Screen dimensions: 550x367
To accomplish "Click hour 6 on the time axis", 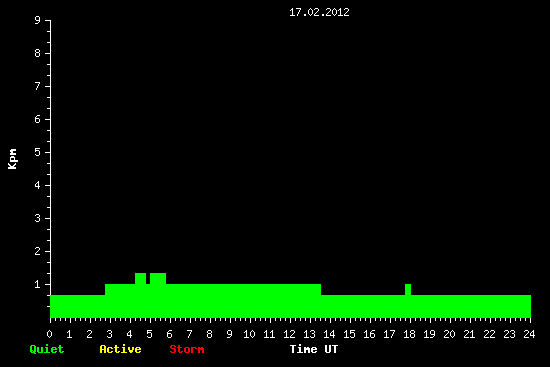I will (x=169, y=334).
